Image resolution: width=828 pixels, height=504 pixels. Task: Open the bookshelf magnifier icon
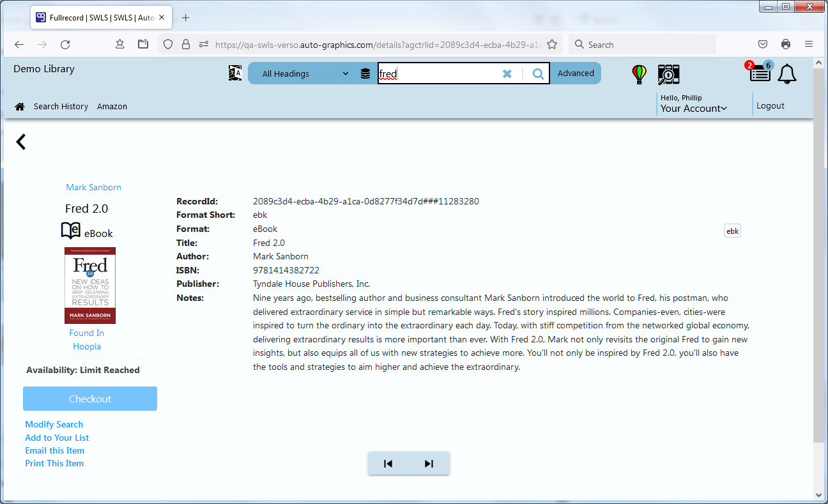[x=668, y=74]
